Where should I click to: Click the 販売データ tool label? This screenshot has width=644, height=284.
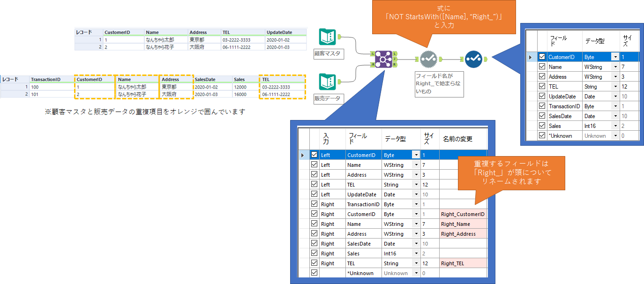pyautogui.click(x=328, y=98)
